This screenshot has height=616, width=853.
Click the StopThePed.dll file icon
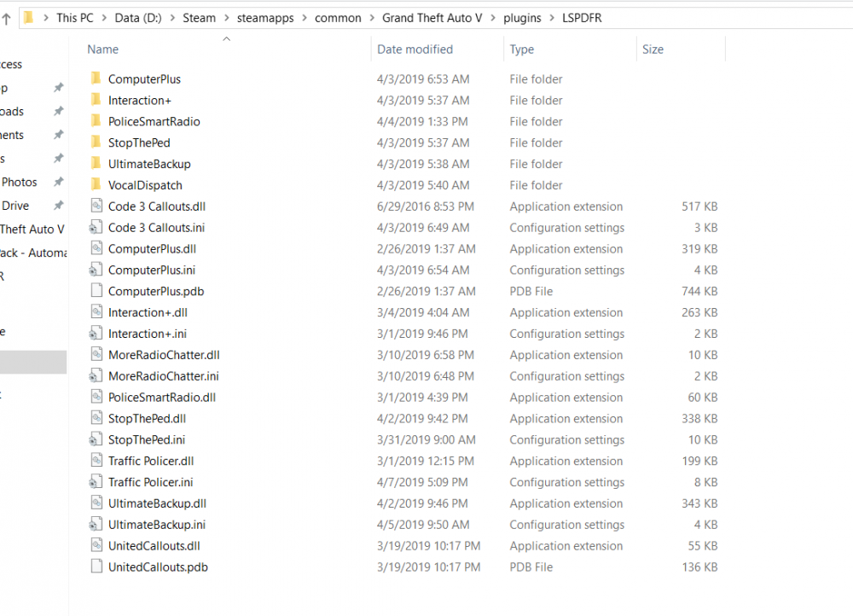96,418
